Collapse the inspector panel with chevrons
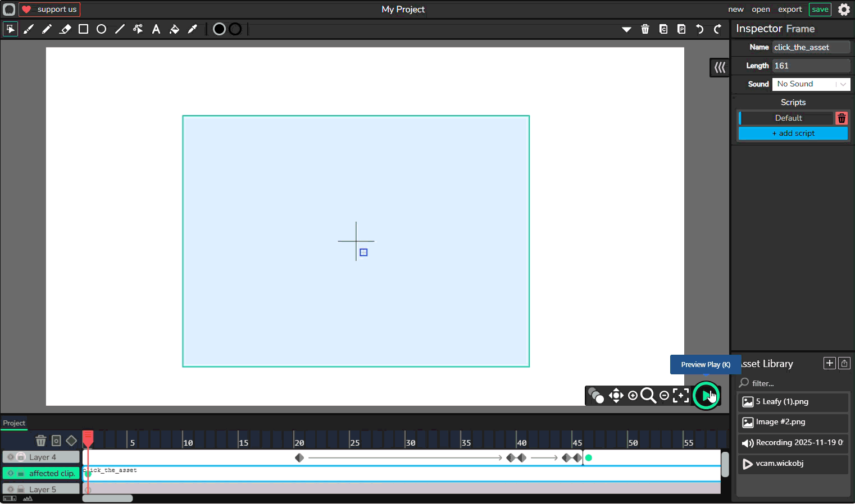The image size is (855, 504). point(720,68)
